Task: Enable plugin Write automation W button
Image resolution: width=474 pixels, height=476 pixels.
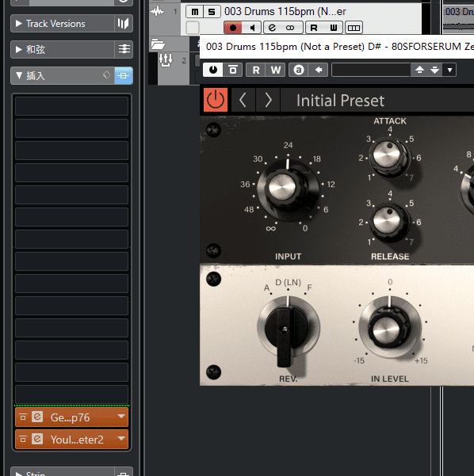Action: pos(276,70)
